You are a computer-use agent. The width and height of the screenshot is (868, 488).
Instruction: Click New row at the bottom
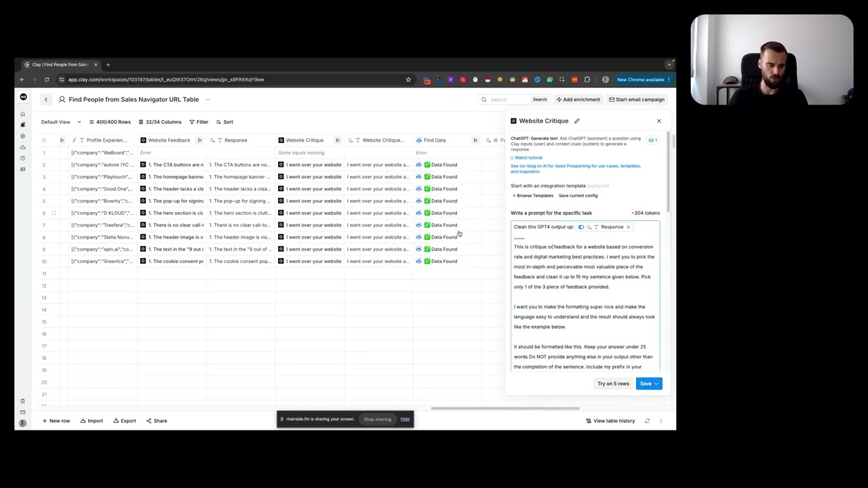(x=56, y=421)
